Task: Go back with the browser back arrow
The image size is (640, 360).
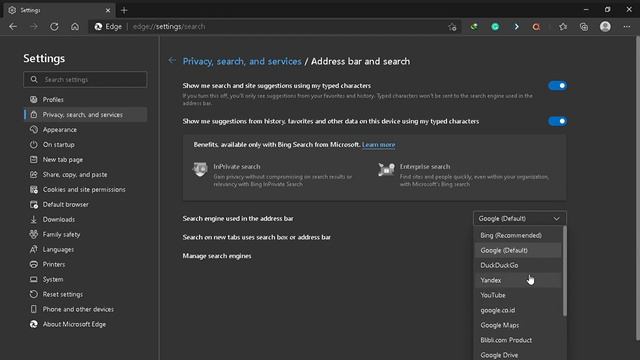Action: click(x=13, y=27)
